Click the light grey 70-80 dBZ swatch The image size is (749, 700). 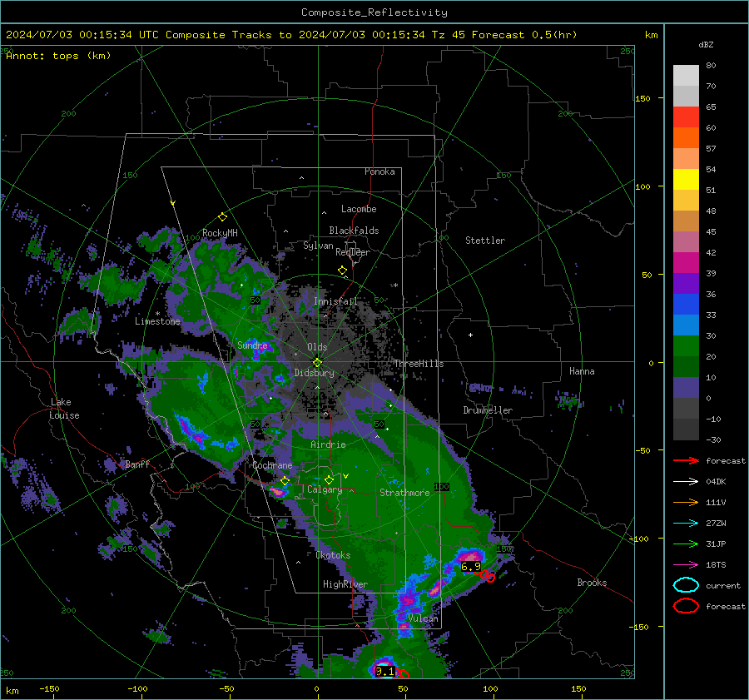coord(686,76)
